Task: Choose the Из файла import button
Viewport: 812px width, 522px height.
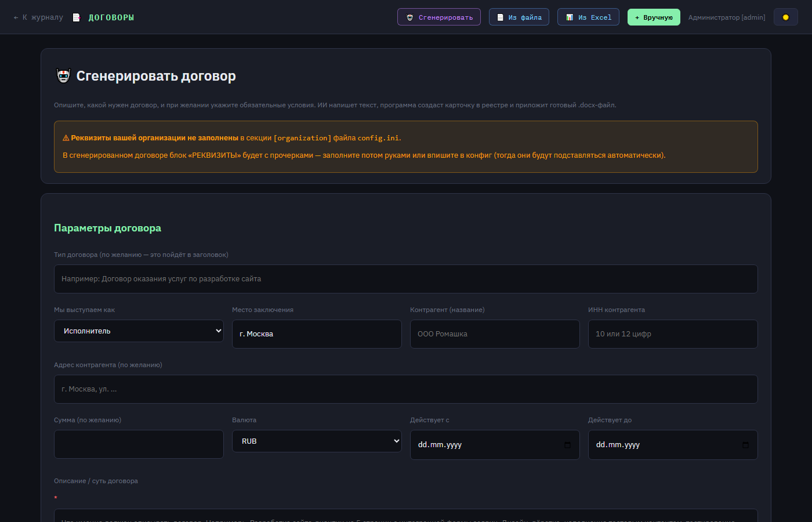Action: point(519,17)
